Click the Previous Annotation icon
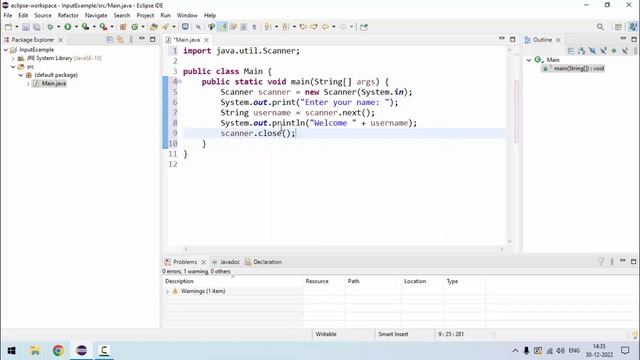Viewport: 640px width, 360px height. tap(285, 27)
